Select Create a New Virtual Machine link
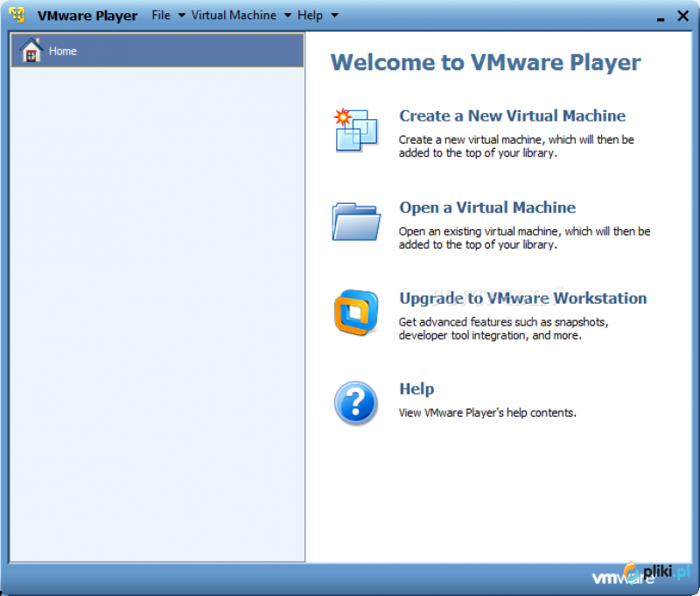This screenshot has width=700, height=596. click(512, 116)
